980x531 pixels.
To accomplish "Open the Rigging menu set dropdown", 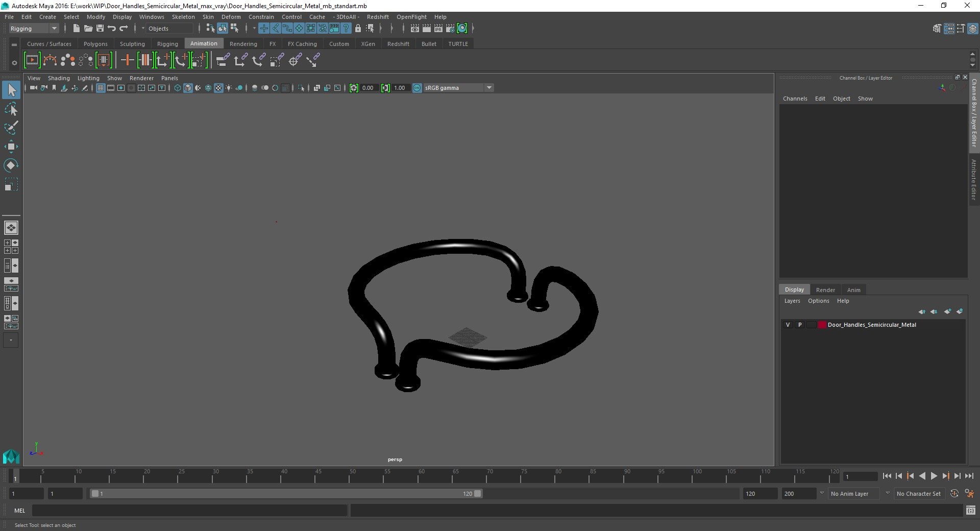I will point(34,29).
